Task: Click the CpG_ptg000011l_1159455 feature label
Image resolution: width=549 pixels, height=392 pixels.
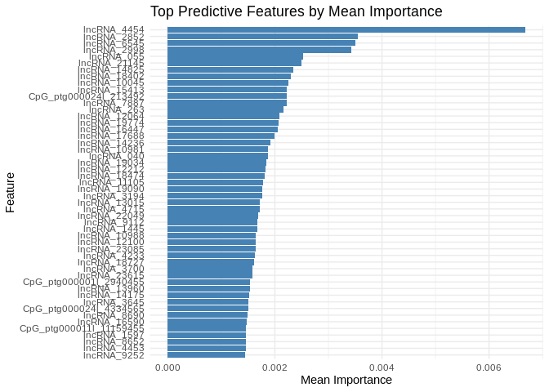Action: [x=82, y=328]
